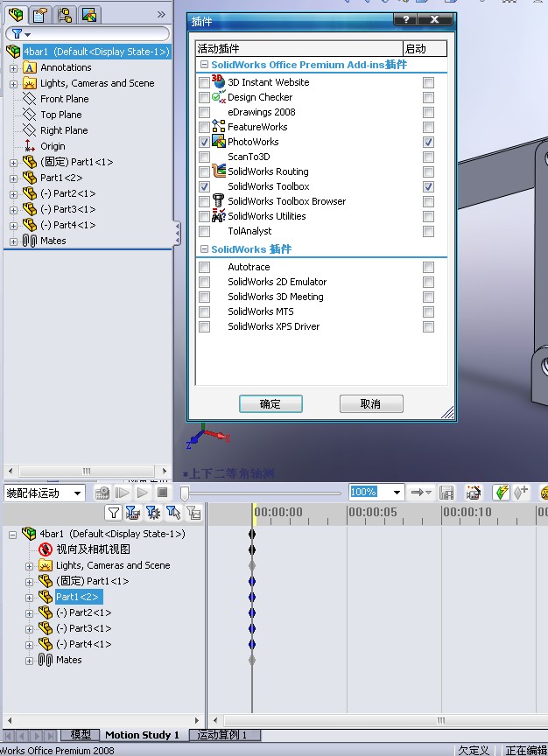The width and height of the screenshot is (548, 756).
Task: Click the 00:00:05 mark on the timeline ruler
Action: (x=372, y=512)
